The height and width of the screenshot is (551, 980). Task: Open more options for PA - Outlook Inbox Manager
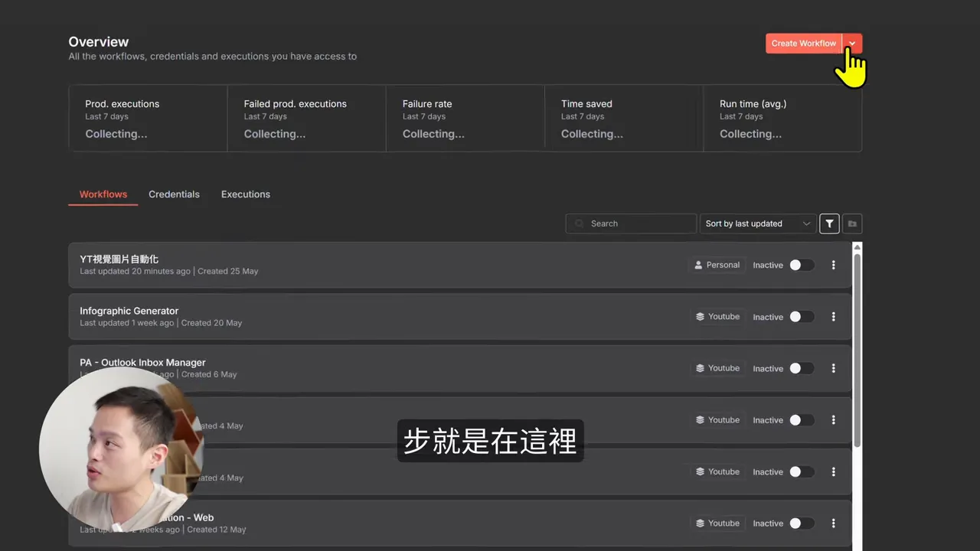point(834,368)
